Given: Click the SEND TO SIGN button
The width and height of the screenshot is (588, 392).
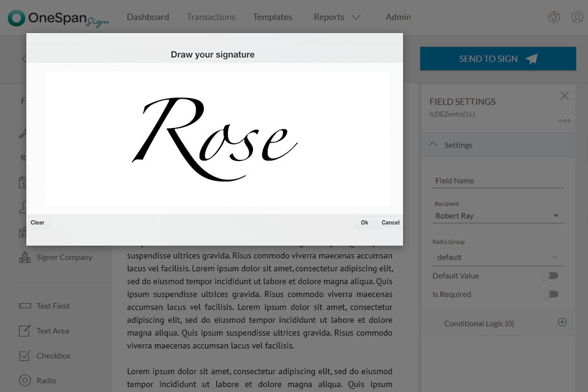Looking at the screenshot, I should click(x=498, y=59).
